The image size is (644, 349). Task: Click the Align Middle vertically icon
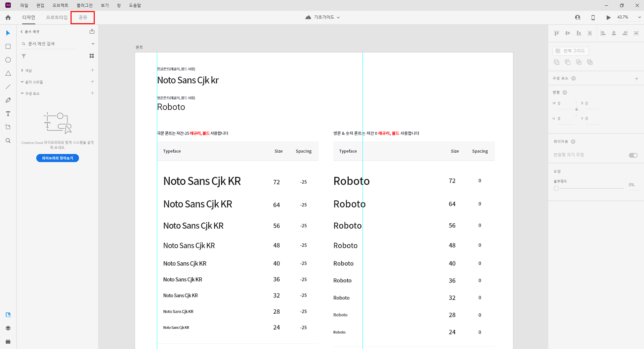tap(568, 33)
